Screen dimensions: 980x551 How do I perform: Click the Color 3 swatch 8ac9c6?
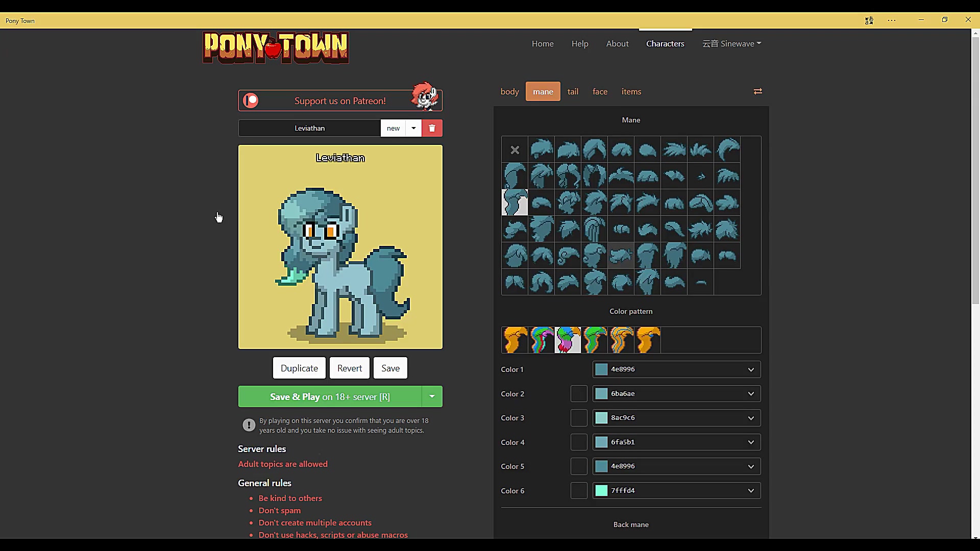[x=602, y=418]
